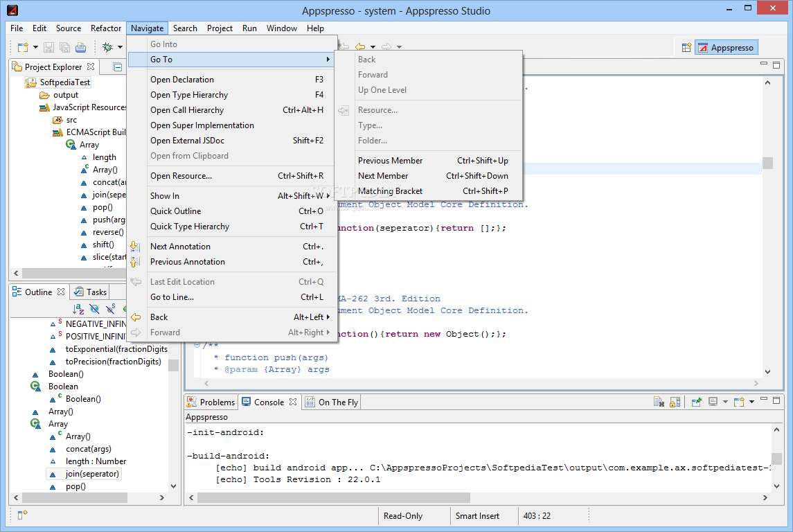The height and width of the screenshot is (532, 793).
Task: Expand the Show In submenu
Action: (232, 196)
